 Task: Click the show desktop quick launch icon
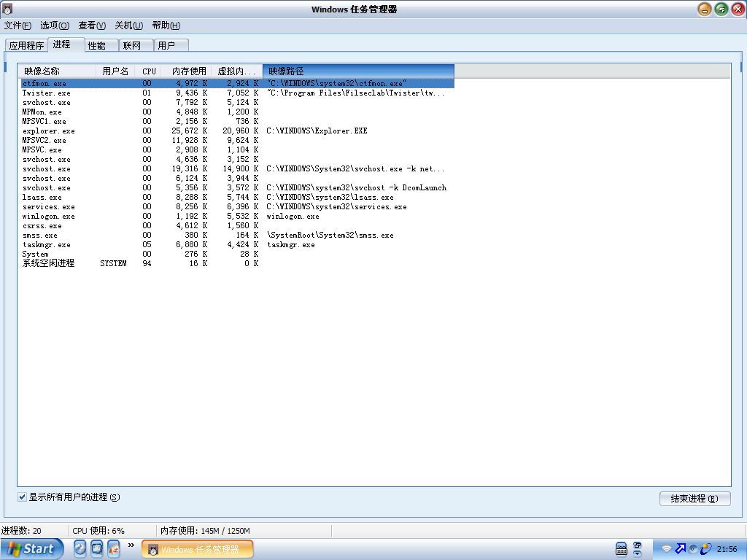click(97, 548)
